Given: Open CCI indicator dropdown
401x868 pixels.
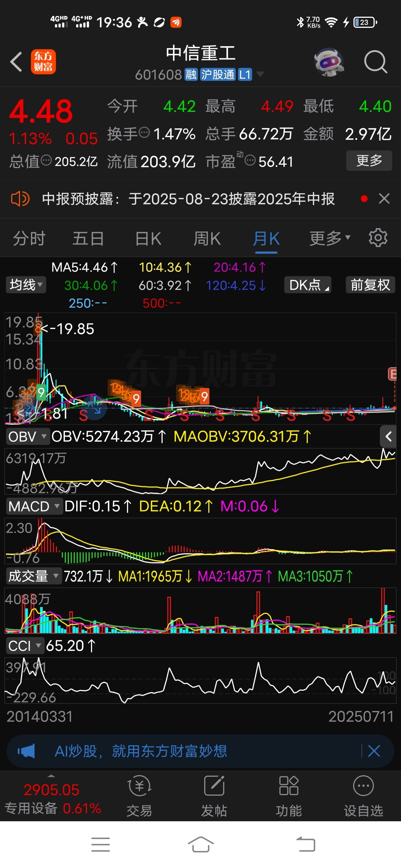Looking at the screenshot, I should [25, 646].
